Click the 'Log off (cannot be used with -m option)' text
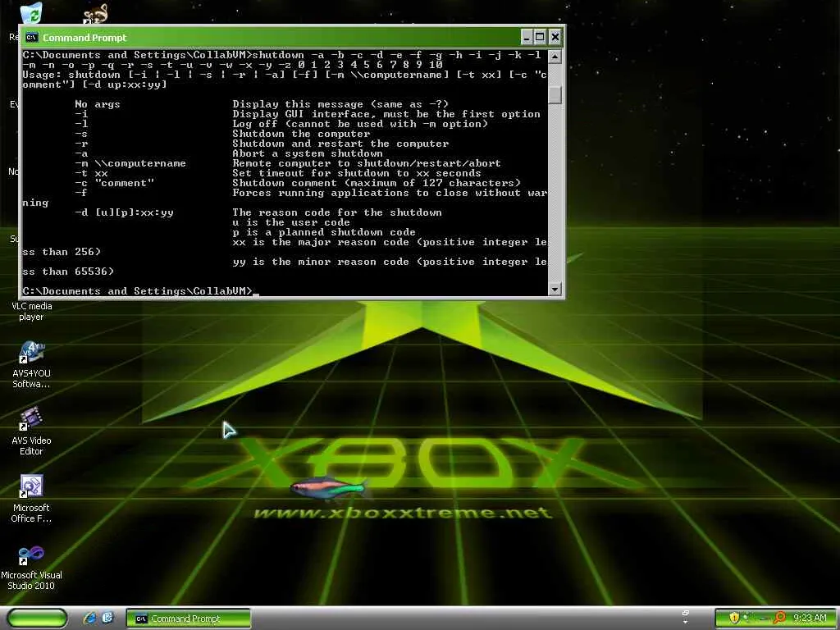840x630 pixels. tap(360, 124)
